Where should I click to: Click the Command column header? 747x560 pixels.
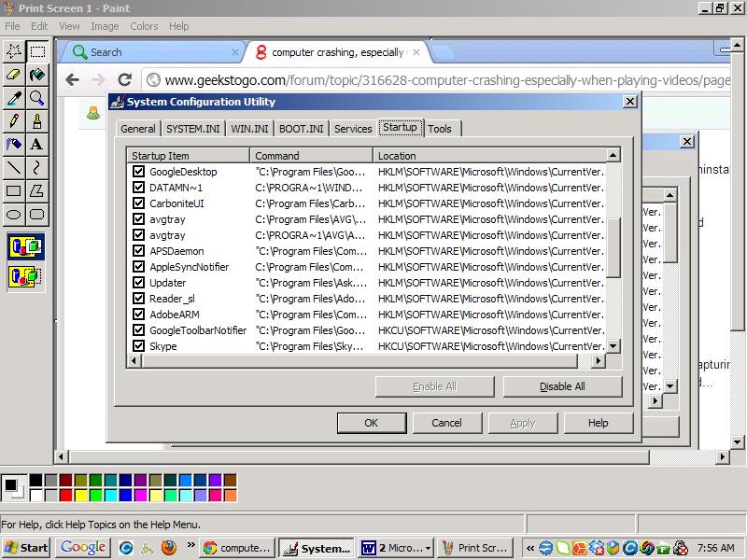point(311,156)
